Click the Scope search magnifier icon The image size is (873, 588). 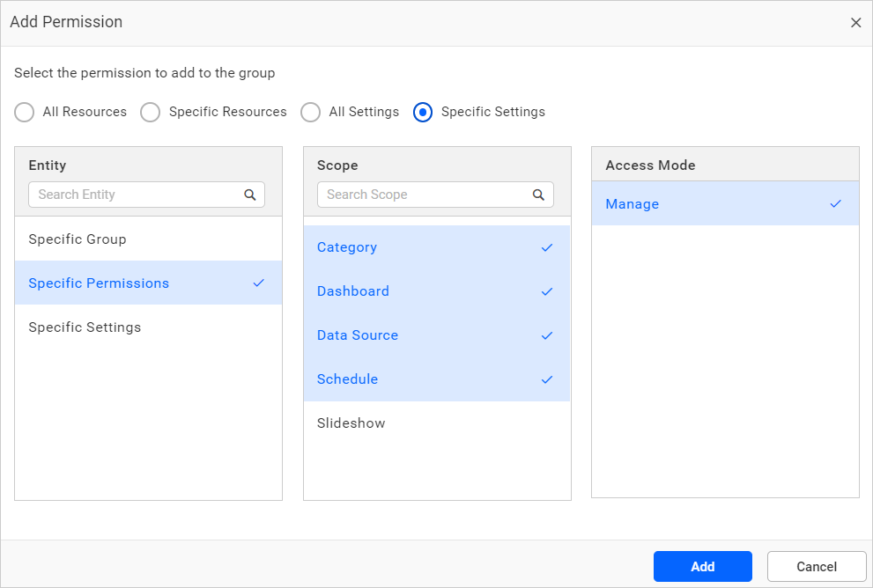539,195
